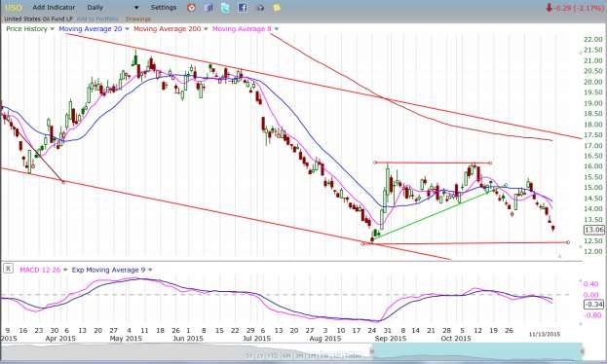Expand the Price History options arrow
The width and height of the screenshot is (607, 364).
pyautogui.click(x=53, y=29)
